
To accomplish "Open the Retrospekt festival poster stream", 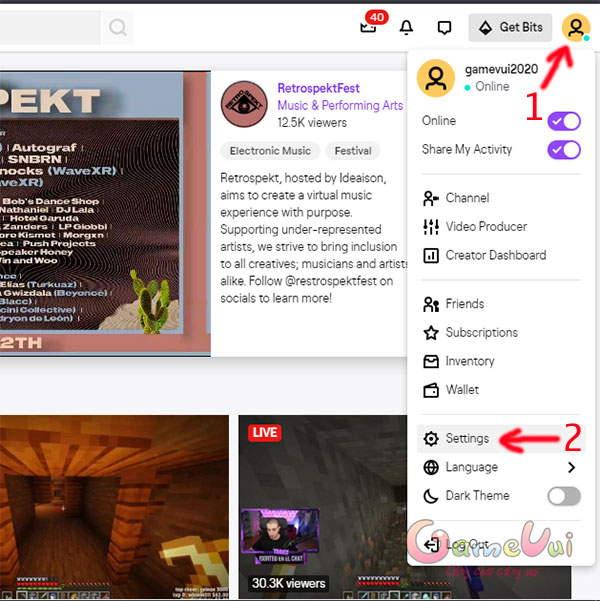I will [105, 213].
